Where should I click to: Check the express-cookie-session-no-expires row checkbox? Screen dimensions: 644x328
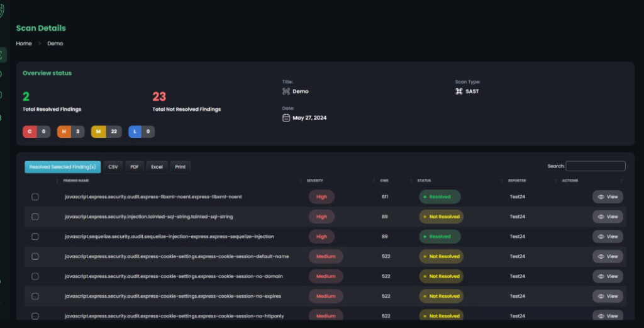35,296
